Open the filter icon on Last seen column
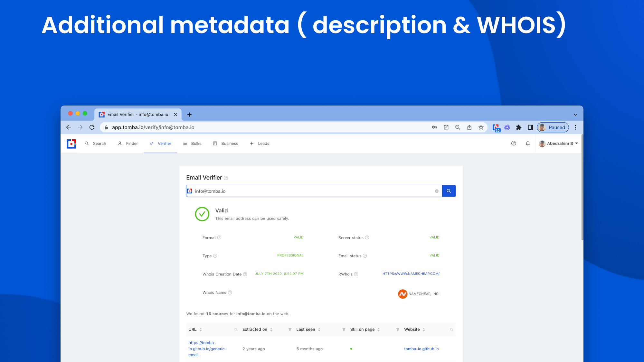 click(x=344, y=330)
